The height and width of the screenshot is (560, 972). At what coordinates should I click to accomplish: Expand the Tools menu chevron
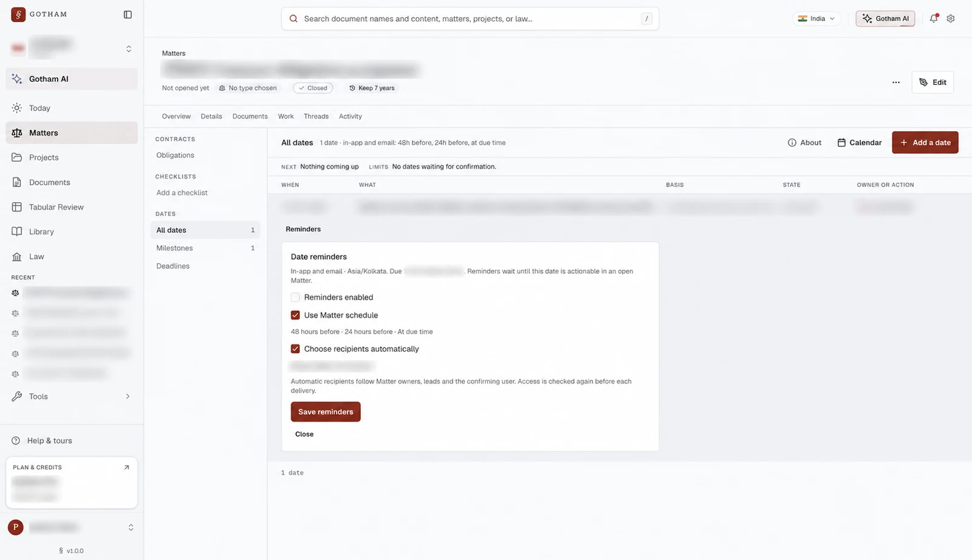tap(128, 397)
